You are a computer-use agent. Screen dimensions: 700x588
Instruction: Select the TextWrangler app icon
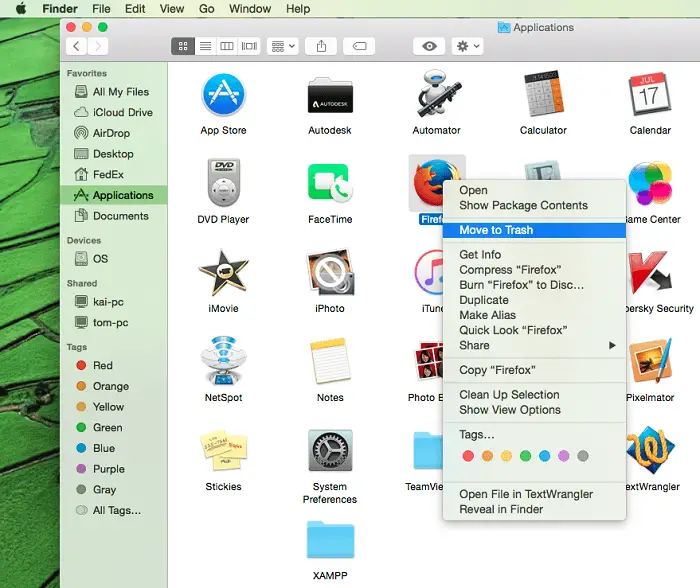click(650, 450)
